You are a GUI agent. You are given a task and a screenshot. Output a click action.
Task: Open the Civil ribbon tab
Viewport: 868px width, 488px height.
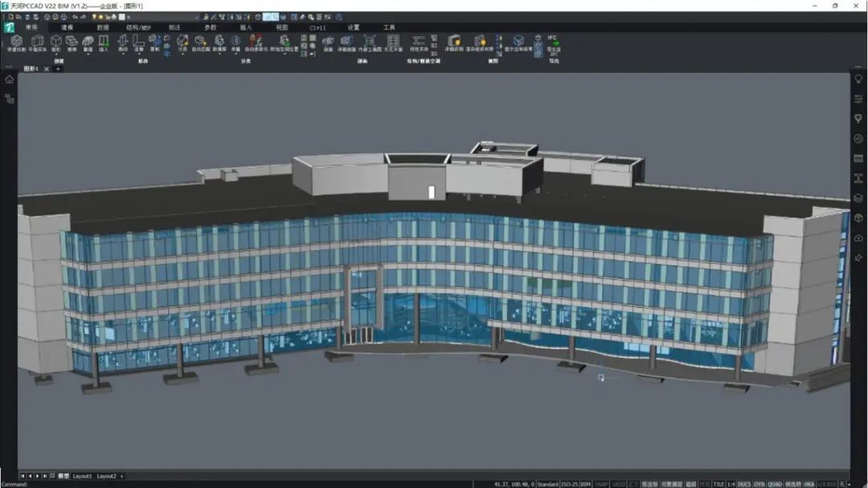317,27
